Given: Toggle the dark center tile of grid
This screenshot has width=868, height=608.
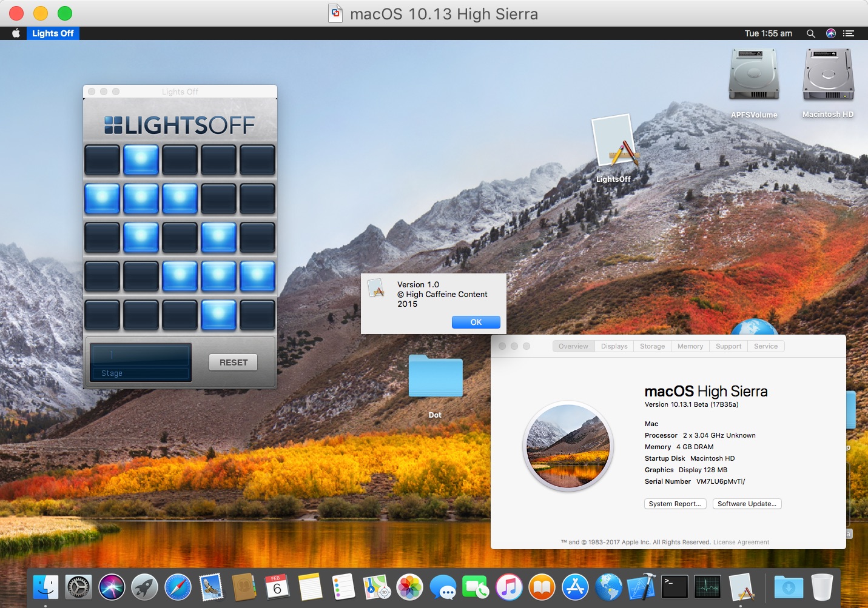Looking at the screenshot, I should [180, 238].
